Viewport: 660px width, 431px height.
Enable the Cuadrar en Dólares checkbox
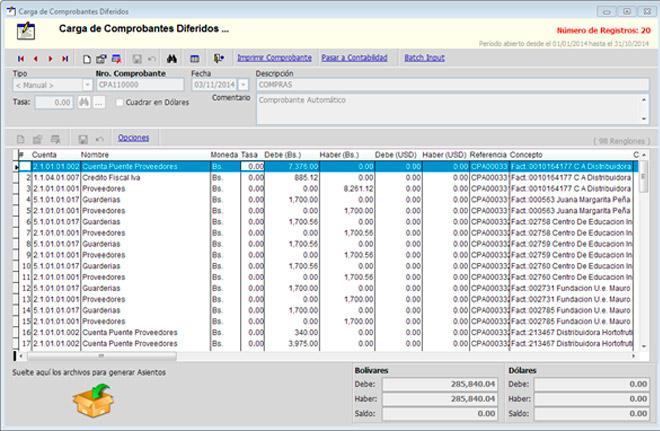[120, 102]
